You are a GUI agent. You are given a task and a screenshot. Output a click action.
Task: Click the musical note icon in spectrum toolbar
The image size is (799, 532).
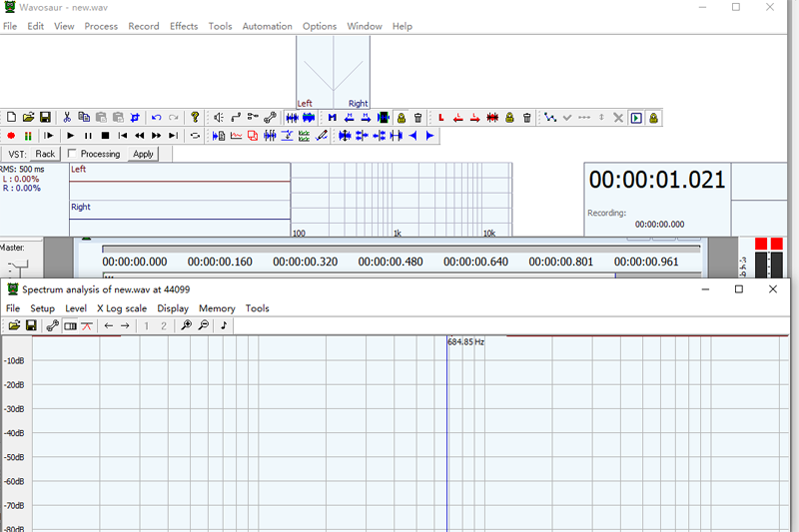[x=224, y=325]
